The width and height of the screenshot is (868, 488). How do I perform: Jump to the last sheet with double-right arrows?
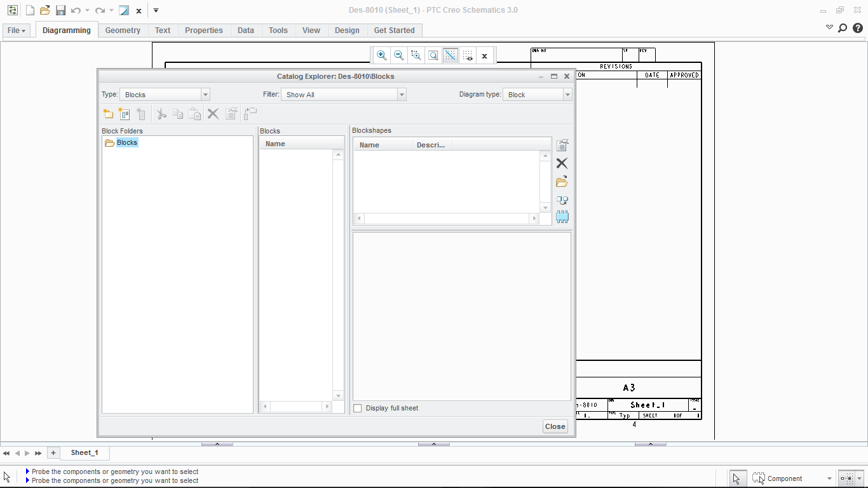(38, 453)
